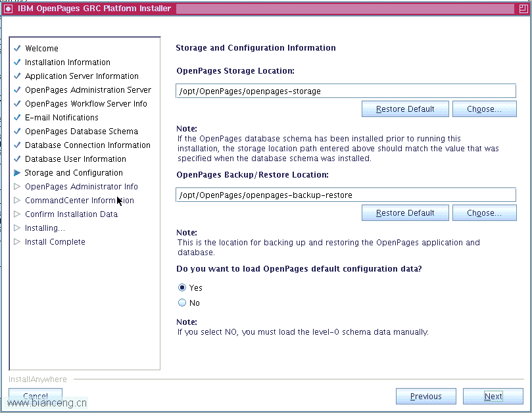Click the hollow arrow beside Confirm Installation Data
This screenshot has width=532, height=413.
[17, 214]
